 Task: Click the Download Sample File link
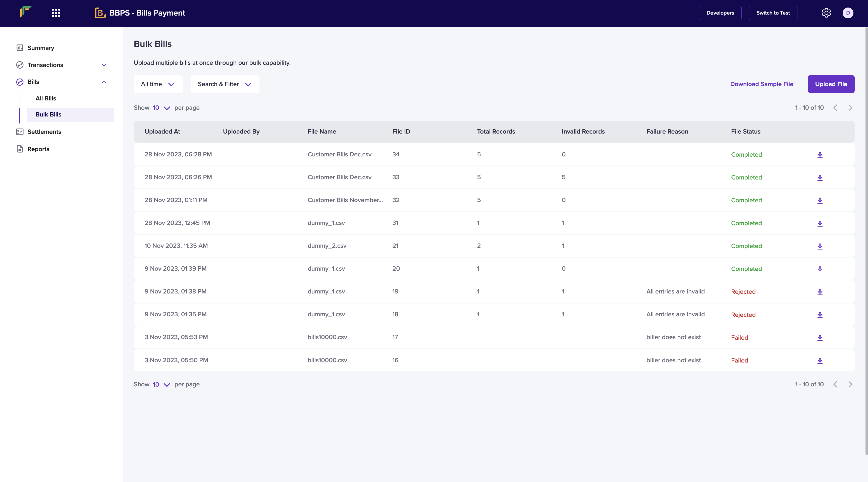[x=762, y=84]
